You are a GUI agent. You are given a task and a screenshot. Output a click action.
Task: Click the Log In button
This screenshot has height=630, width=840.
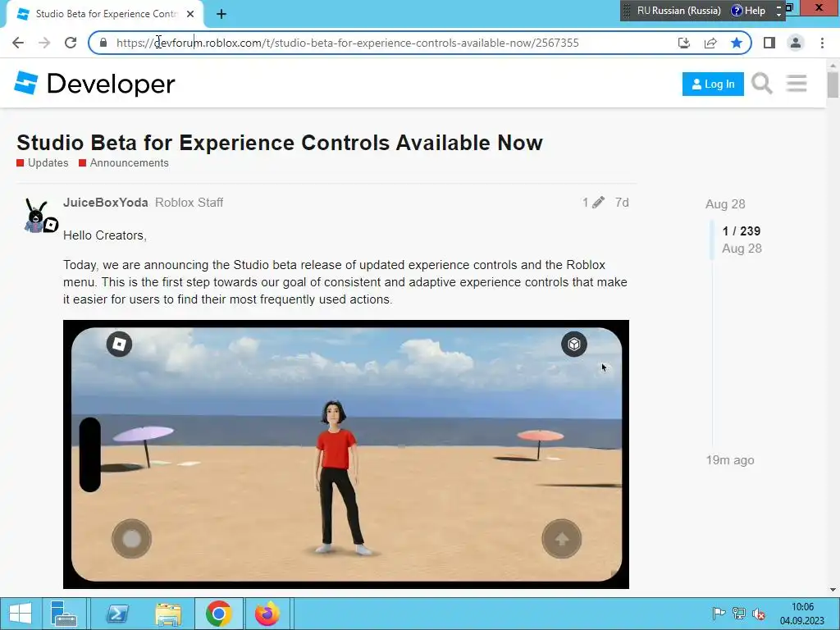pos(713,84)
